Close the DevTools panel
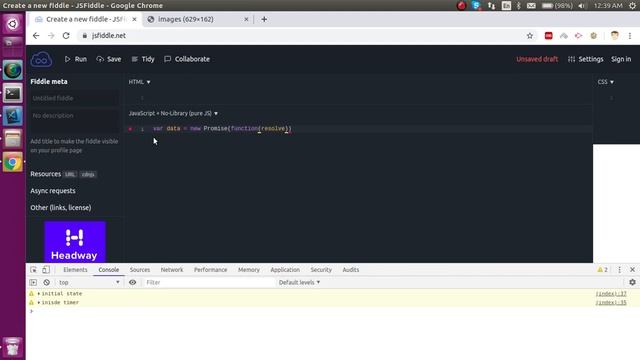 click(632, 270)
